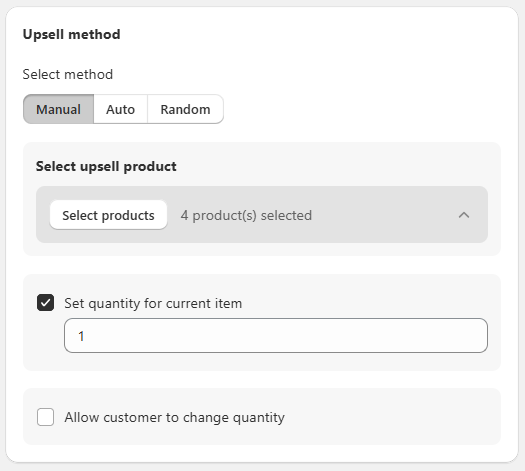Enable Allow customer to change quantity
Screen dimensions: 525x471
point(46,417)
